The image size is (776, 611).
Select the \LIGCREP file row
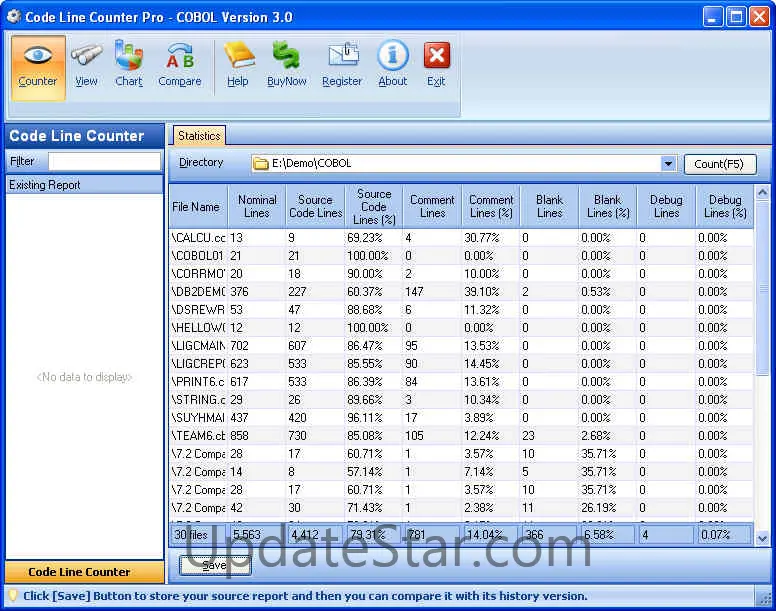pyautogui.click(x=461, y=364)
